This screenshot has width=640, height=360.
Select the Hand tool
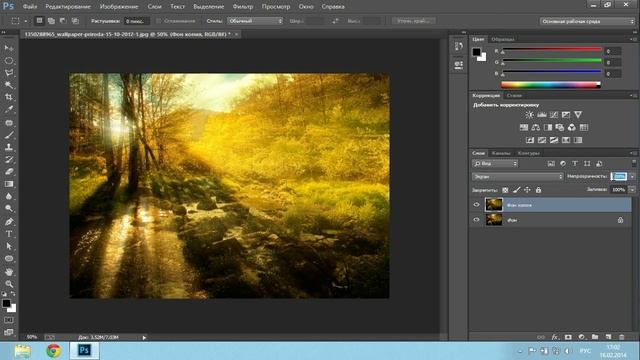pos(9,271)
